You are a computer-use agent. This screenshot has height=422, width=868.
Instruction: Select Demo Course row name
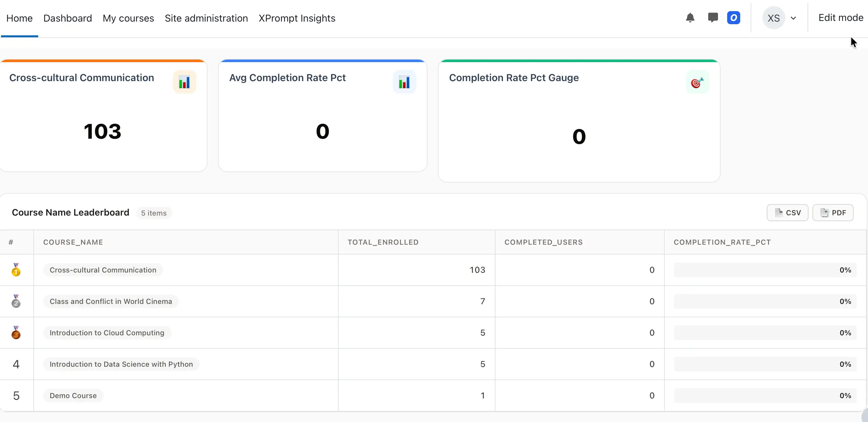click(73, 396)
